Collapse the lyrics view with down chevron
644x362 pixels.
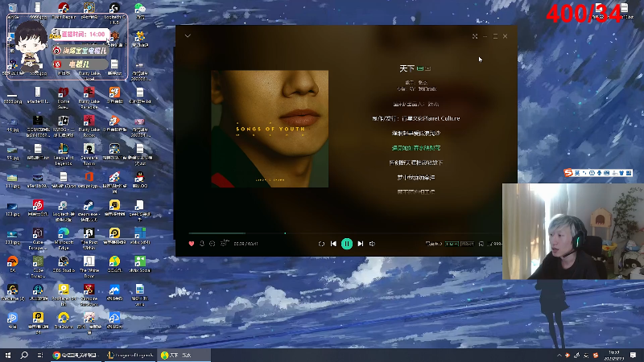188,36
